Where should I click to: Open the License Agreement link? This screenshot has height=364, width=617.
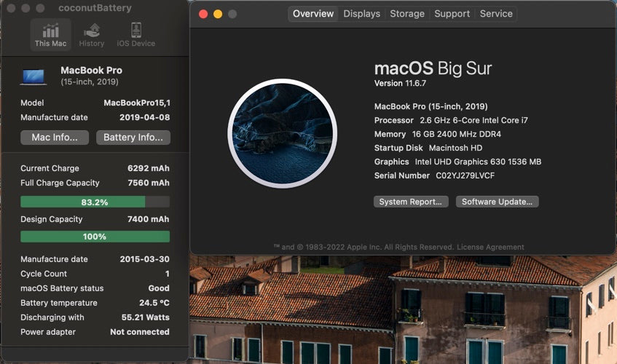coord(490,247)
